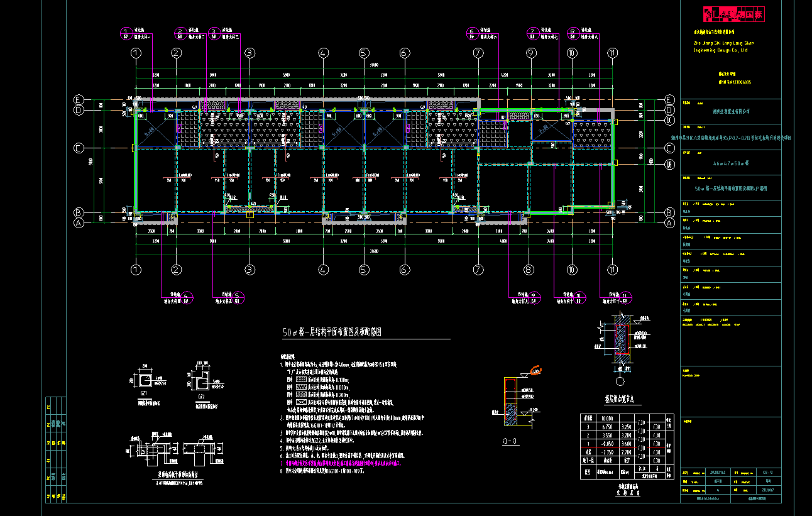Click storey height cell 2.700 in table
Image resolution: width=812 pixels, height=516 pixels.
coord(625,451)
